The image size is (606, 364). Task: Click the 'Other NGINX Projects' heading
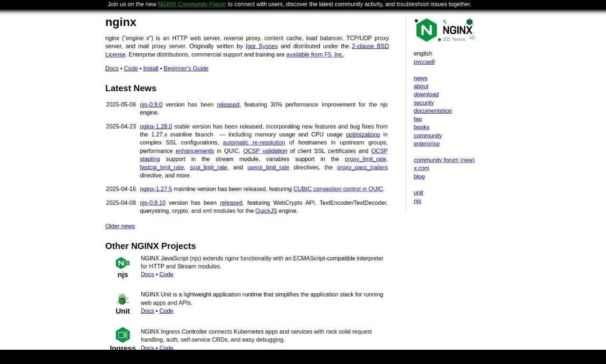point(151,246)
